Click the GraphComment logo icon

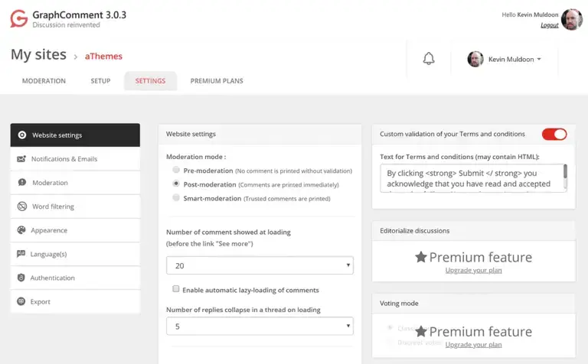coord(18,18)
